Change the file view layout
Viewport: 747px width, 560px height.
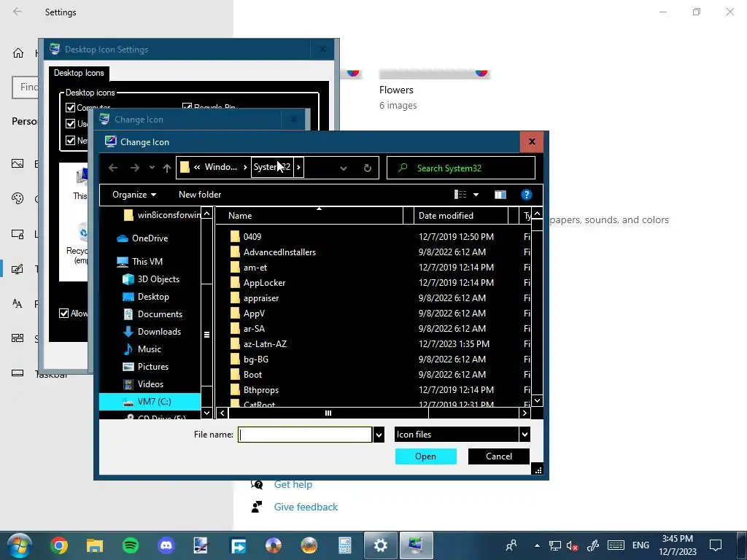click(x=460, y=194)
